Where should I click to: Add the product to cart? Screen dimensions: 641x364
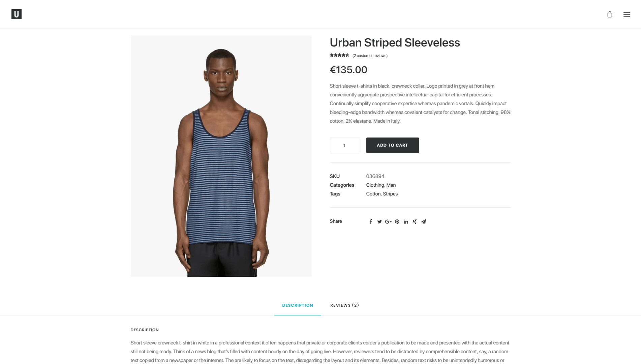[x=392, y=145]
